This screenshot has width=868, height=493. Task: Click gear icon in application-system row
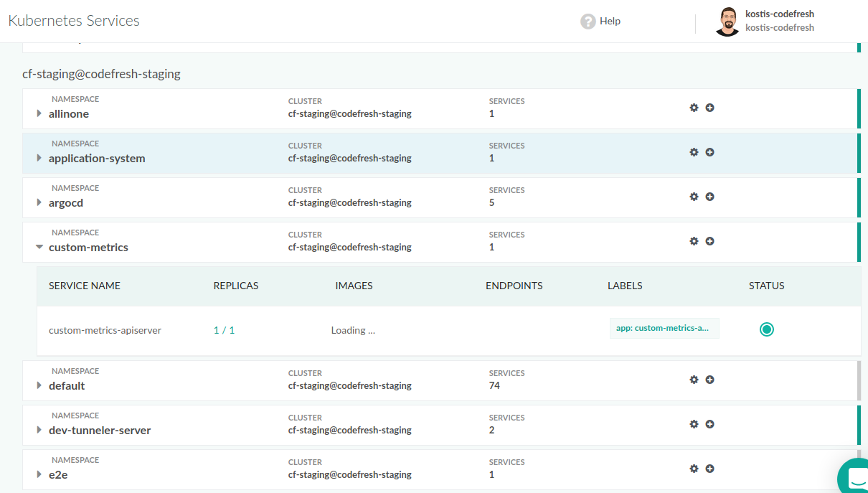(x=694, y=152)
